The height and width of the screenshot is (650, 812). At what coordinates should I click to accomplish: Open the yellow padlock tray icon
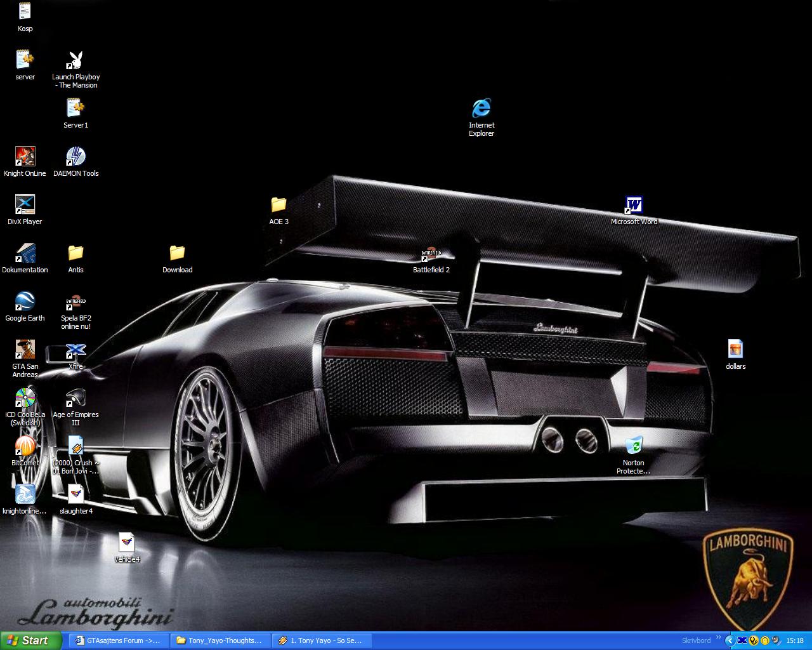765,640
